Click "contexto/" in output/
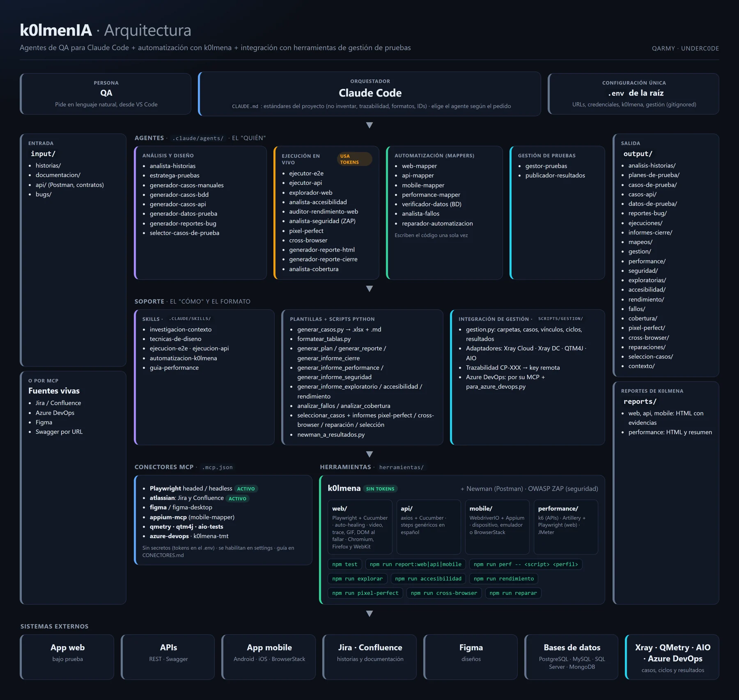Viewport: 739px width, 700px height. point(641,366)
